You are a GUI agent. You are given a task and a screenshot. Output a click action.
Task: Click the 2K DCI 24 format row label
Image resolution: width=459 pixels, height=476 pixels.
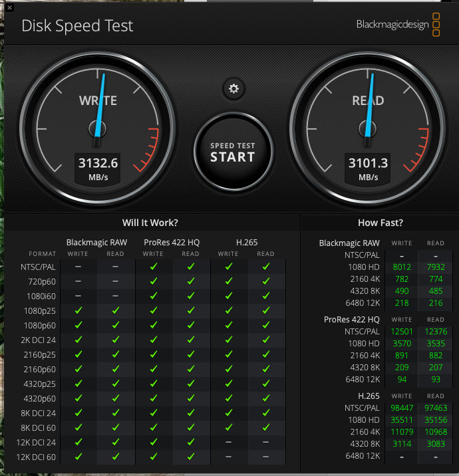39,340
